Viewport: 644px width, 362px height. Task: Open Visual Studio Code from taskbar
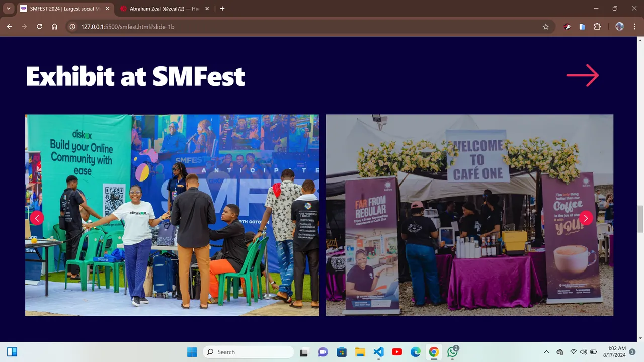378,352
